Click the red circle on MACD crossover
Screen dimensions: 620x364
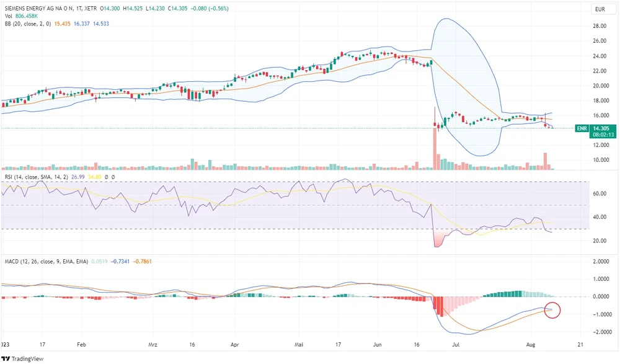pyautogui.click(x=551, y=309)
